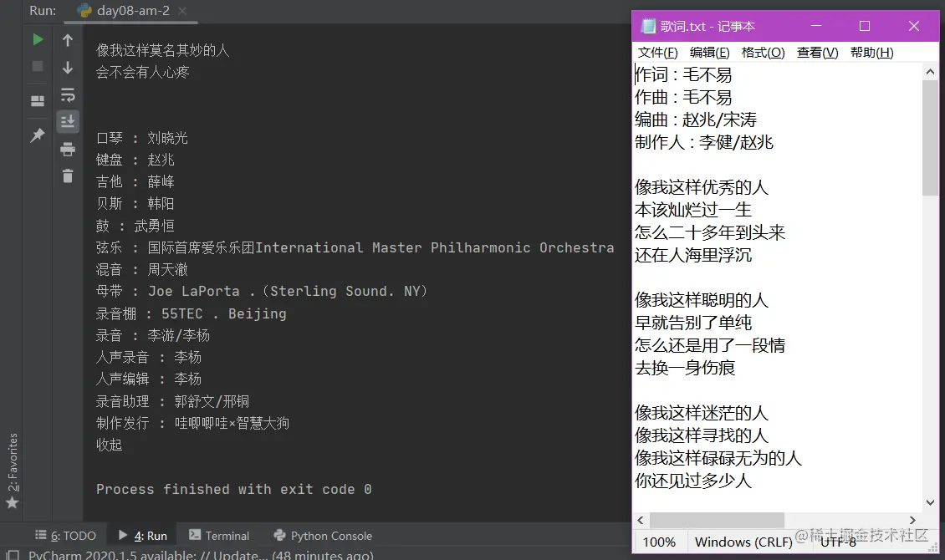945x560 pixels.
Task: Click console line 录音棚 : 55TEC . Beijing
Action: click(x=191, y=313)
